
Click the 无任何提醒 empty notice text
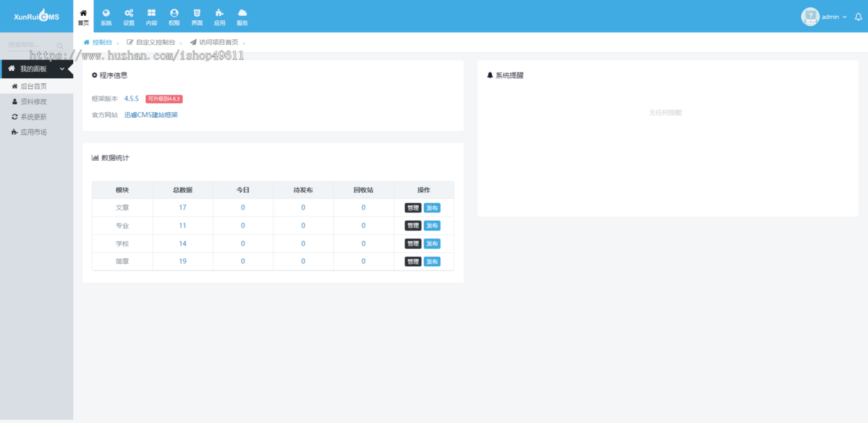(665, 113)
